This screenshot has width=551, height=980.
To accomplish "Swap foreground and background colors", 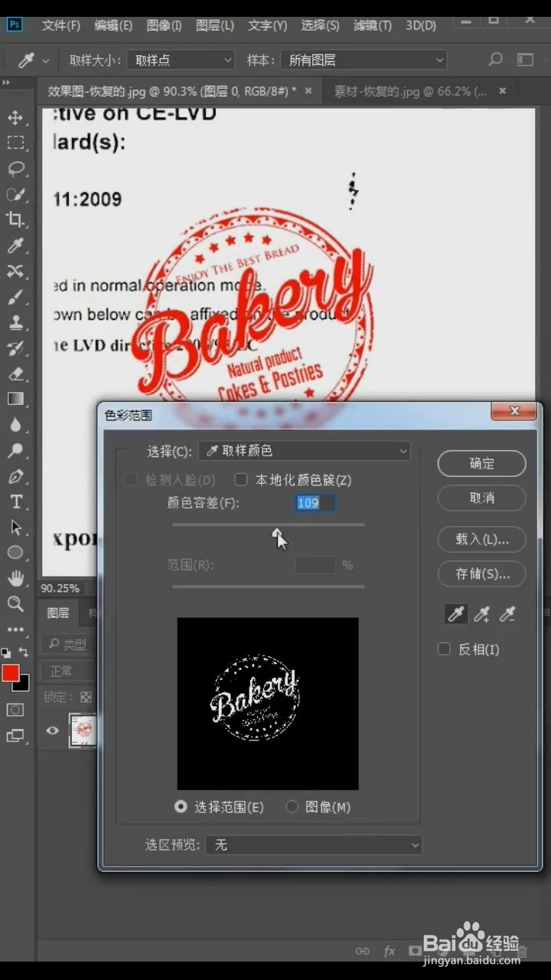I will point(24,652).
